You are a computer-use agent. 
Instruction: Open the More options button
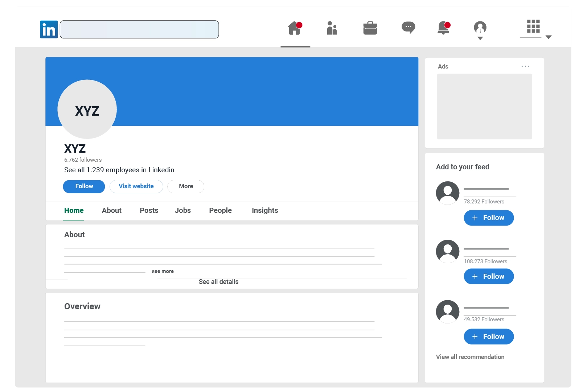pos(186,186)
